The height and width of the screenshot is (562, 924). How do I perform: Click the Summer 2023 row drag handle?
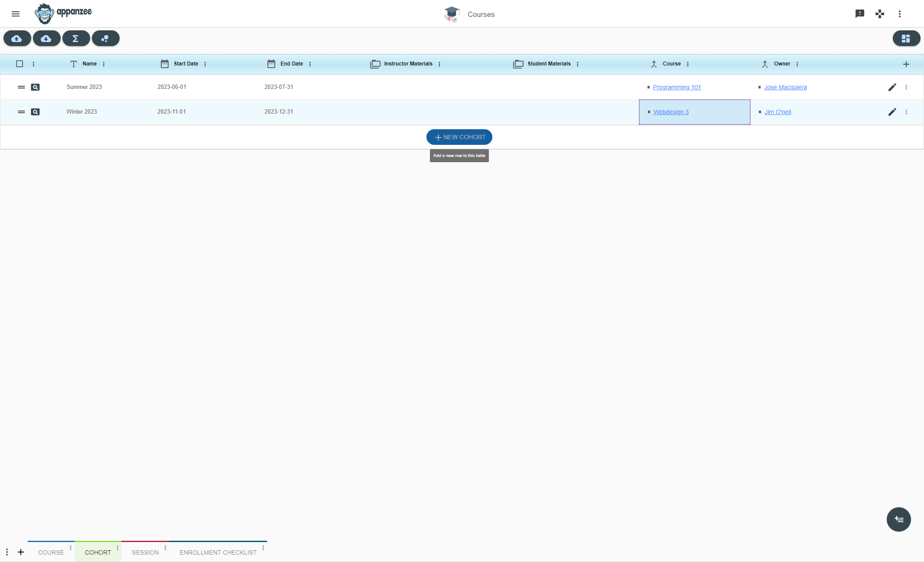(x=21, y=87)
